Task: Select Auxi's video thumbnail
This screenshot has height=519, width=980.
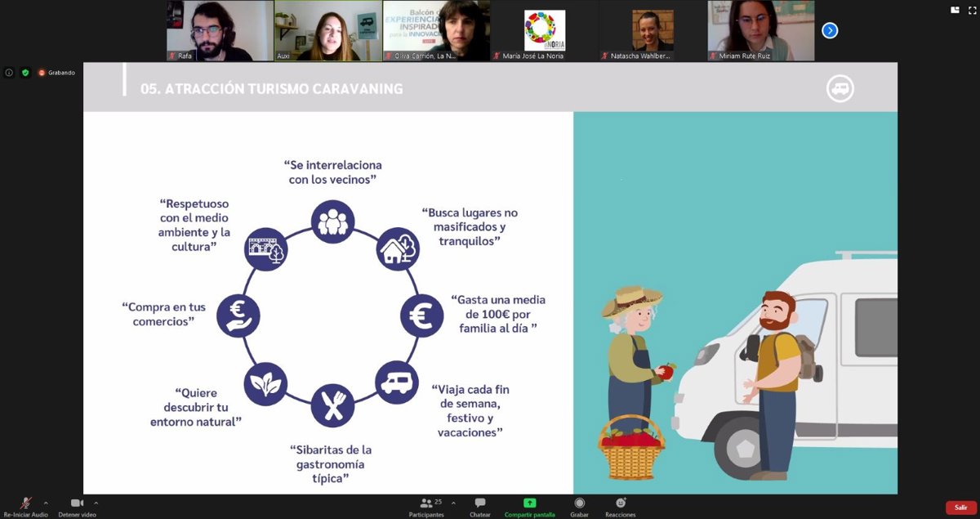Action: pyautogui.click(x=327, y=30)
